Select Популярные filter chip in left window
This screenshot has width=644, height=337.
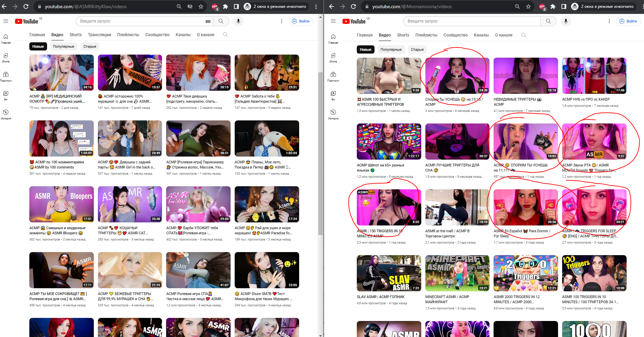(63, 46)
